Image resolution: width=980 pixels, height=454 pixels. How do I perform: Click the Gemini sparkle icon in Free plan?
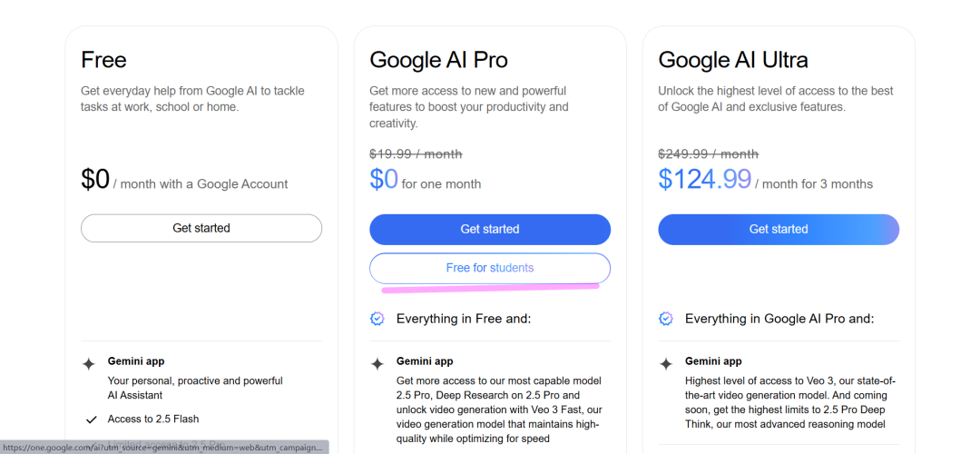tap(89, 364)
